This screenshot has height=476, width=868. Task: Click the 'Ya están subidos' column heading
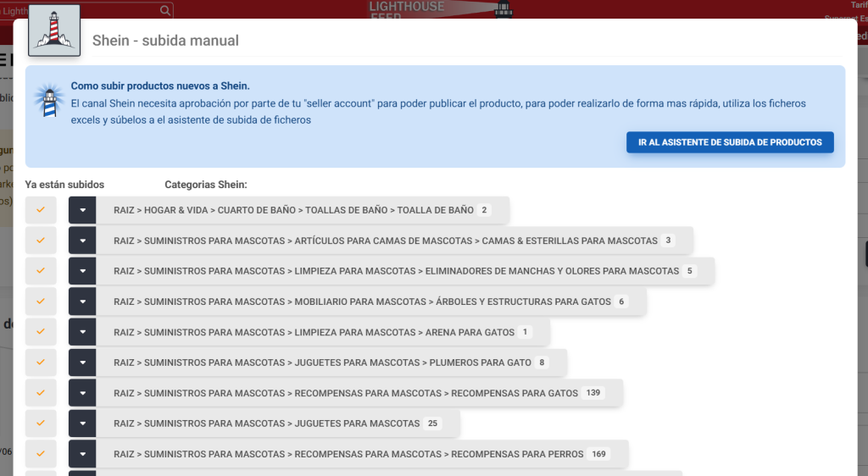64,185
